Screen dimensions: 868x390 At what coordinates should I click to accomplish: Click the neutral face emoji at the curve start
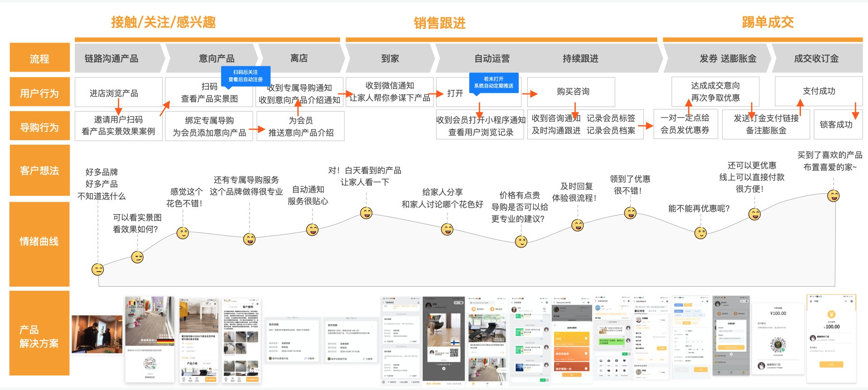point(98,269)
